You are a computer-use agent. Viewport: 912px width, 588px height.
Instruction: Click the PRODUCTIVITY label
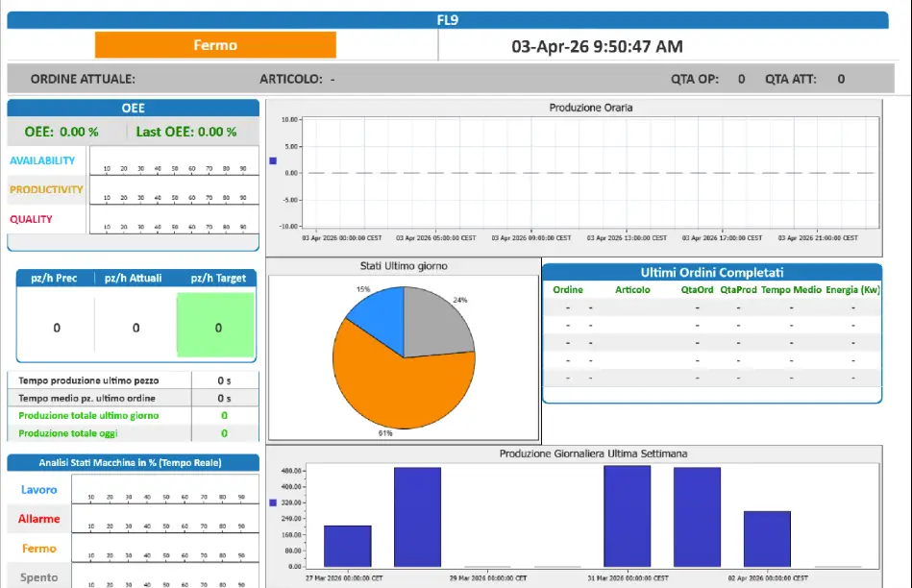(46, 189)
